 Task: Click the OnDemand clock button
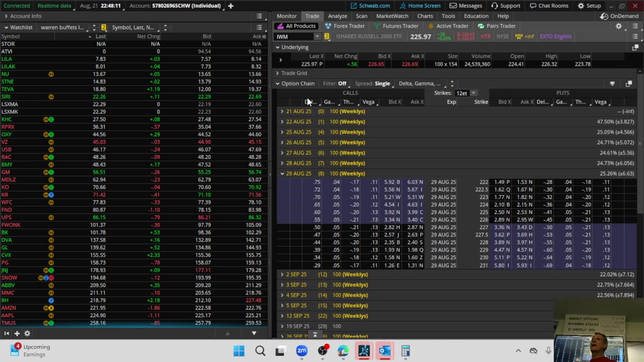click(619, 16)
